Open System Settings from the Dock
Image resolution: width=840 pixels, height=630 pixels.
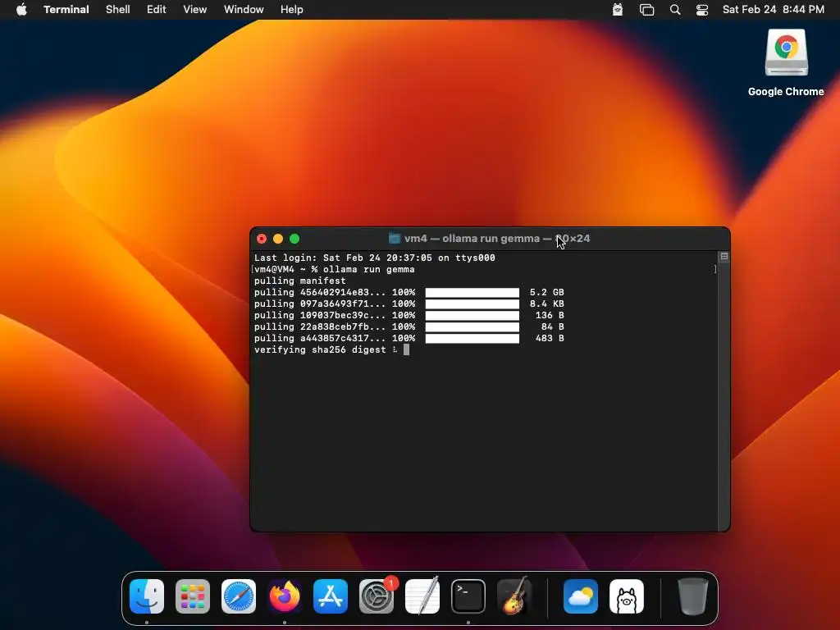pyautogui.click(x=377, y=596)
